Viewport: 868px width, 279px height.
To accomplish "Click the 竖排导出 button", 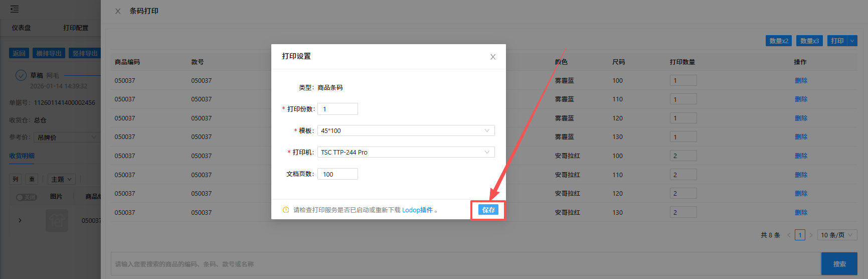I will (x=85, y=53).
